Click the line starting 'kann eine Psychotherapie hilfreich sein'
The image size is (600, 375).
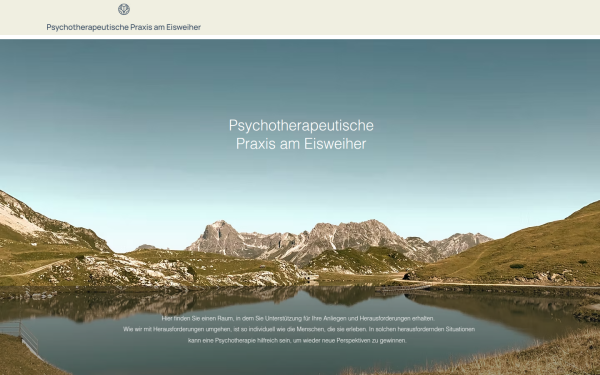[x=297, y=340]
